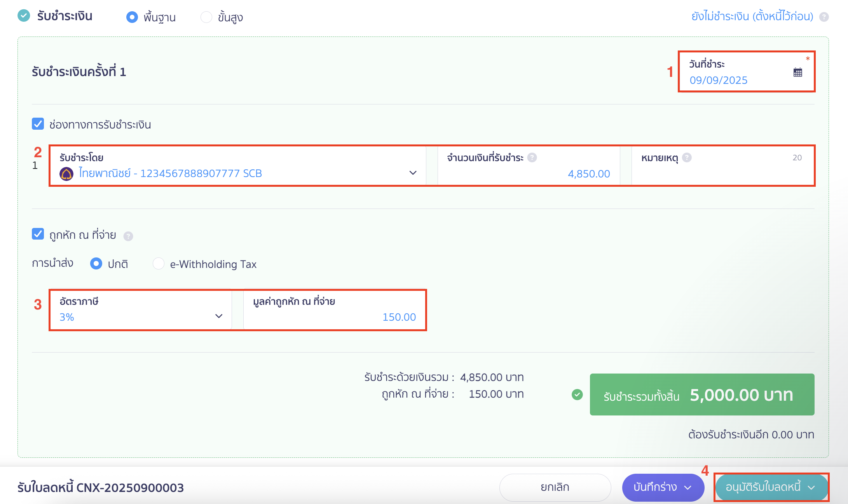
Task: Click the ยกเลิก cancel button
Action: tap(555, 487)
